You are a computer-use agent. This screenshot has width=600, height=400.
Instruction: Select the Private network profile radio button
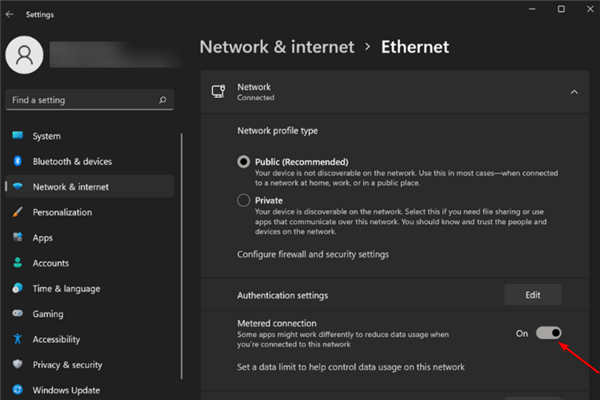(244, 200)
